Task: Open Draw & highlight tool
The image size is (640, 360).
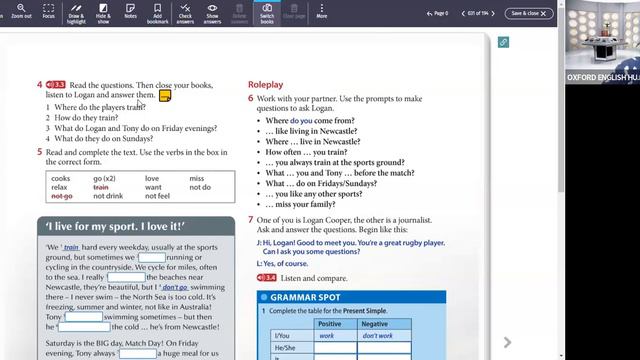Action: point(76,13)
